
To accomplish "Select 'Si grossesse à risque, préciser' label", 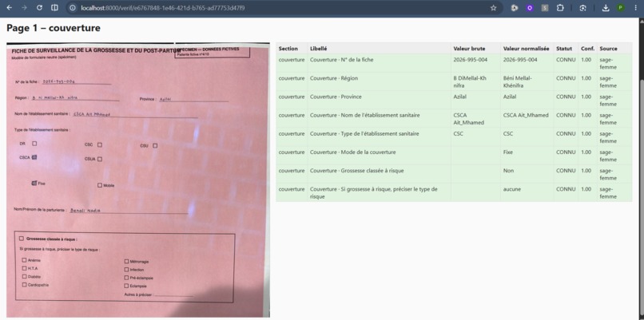I will pyautogui.click(x=374, y=193).
